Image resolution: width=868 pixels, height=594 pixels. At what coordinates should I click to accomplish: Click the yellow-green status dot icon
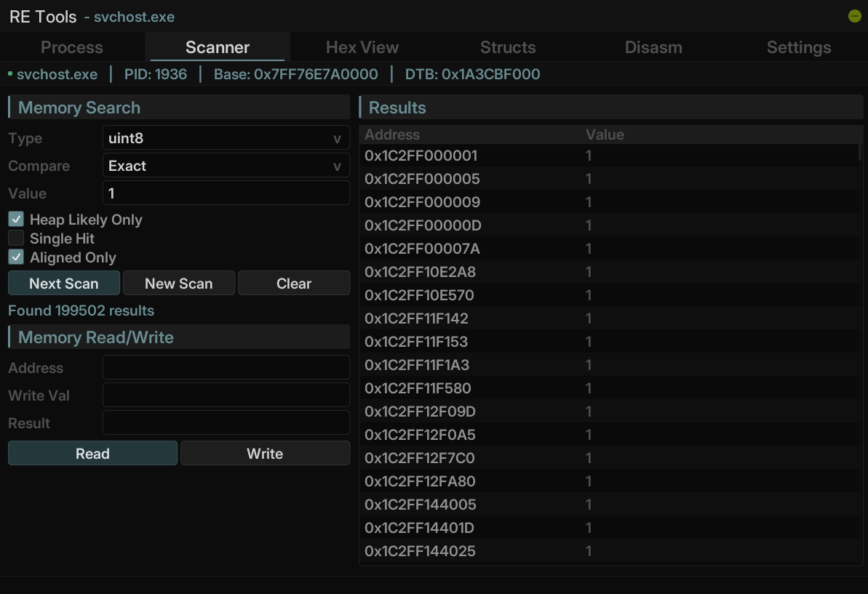854,16
